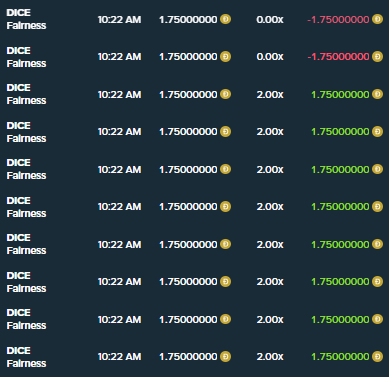389x377 pixels.
Task: Select the 2.00x multiplier in the seventh row
Action: 270,244
